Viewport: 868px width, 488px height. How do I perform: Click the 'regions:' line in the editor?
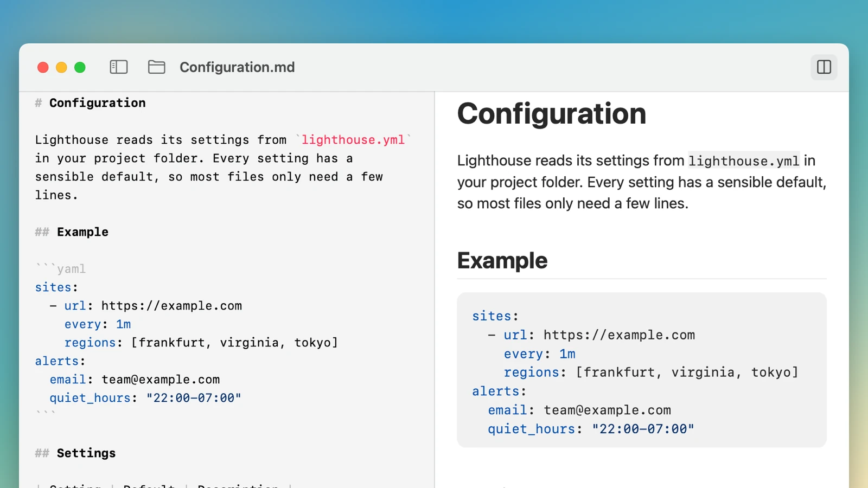201,343
